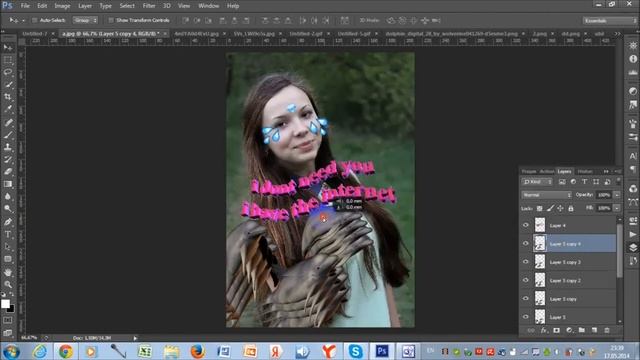Select the Hand tool
Screen dimensions: 640x360
[8, 272]
